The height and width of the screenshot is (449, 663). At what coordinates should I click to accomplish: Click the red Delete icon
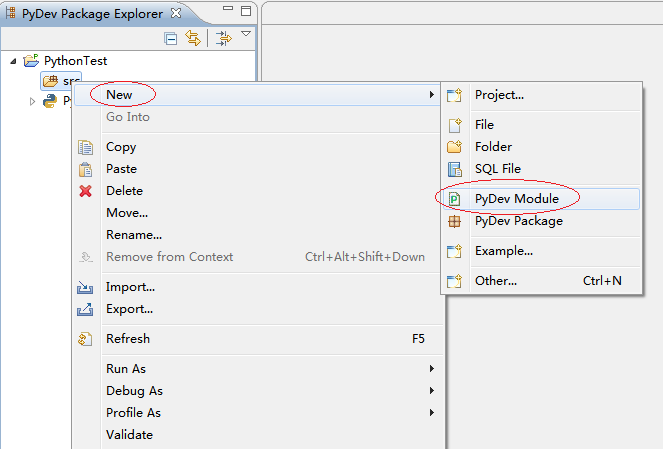(x=86, y=191)
